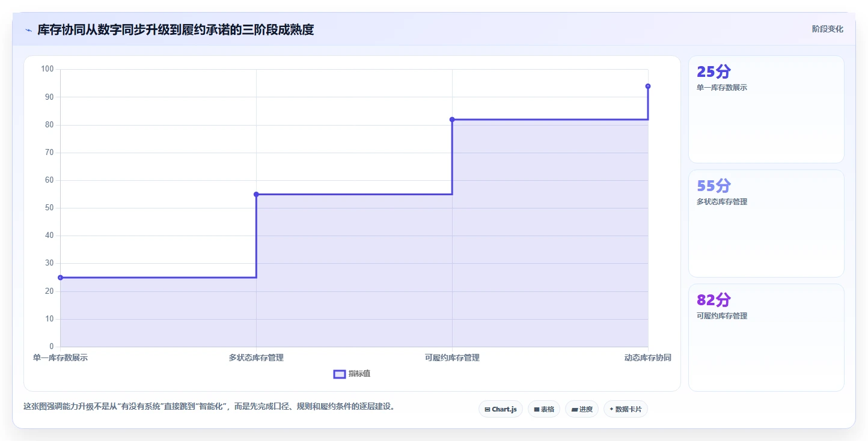Click the chart data point at value 94
Screen dimensions: 868x441
(x=648, y=87)
